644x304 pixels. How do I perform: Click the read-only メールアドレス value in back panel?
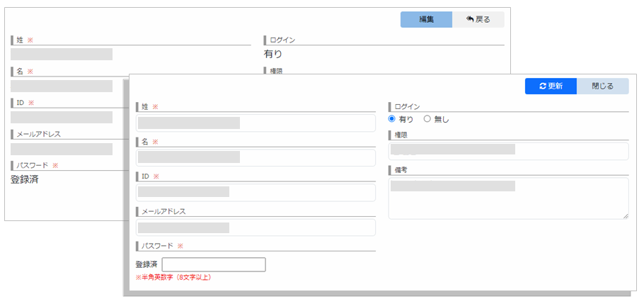click(x=62, y=149)
